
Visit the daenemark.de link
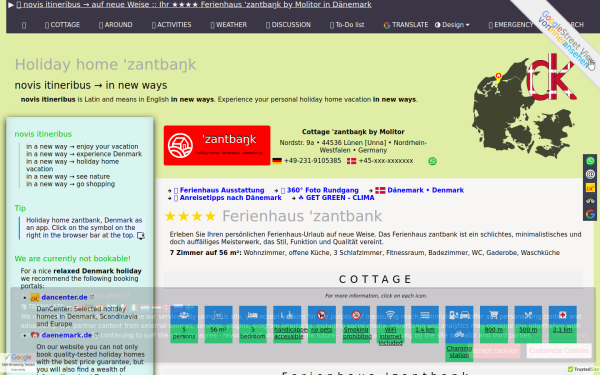pyautogui.click(x=67, y=335)
